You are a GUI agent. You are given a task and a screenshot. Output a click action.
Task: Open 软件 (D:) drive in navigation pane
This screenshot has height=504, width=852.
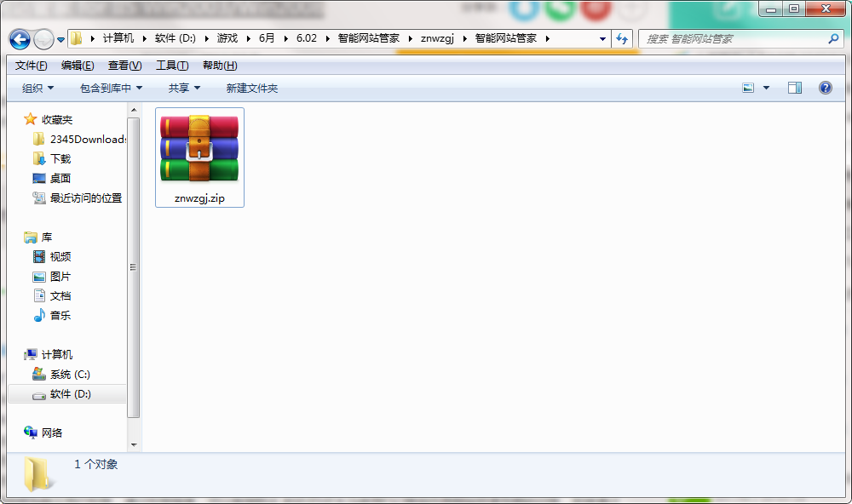click(70, 393)
